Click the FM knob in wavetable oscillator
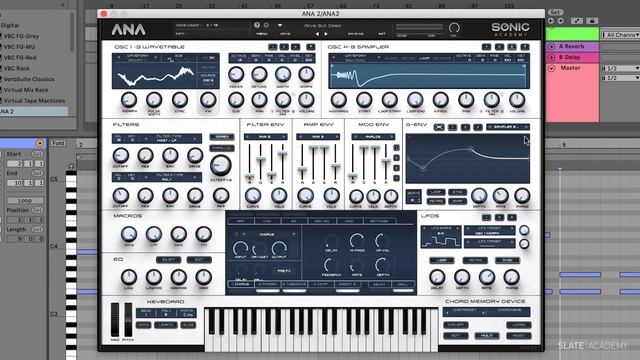Screen dimensions: 640x360 208,100
